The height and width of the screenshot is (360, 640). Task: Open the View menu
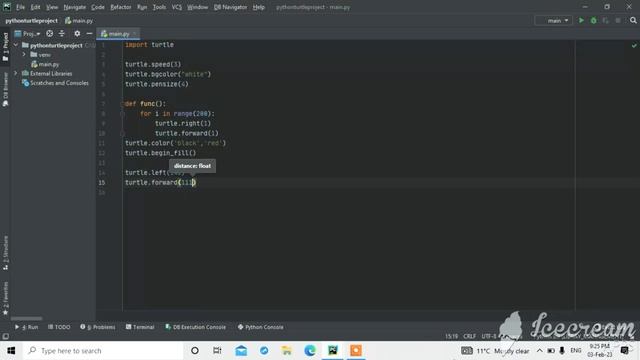[52, 7]
